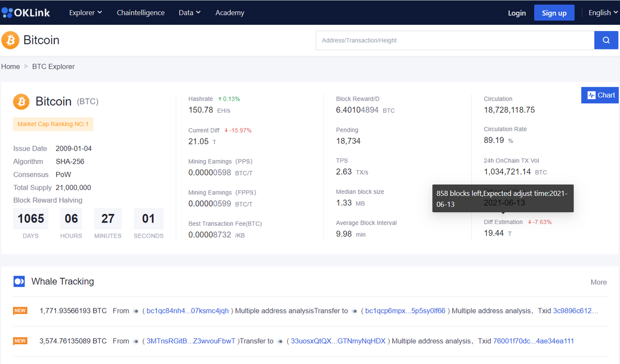Viewport: 620px width, 364px height.
Task: Click TPS value 2.63 TX/s
Action: tap(352, 172)
